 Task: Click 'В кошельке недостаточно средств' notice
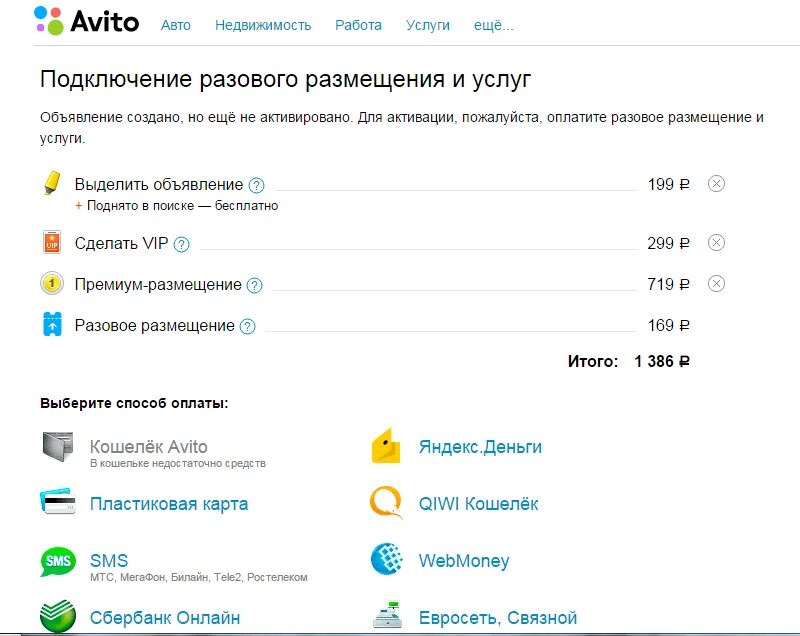(178, 463)
